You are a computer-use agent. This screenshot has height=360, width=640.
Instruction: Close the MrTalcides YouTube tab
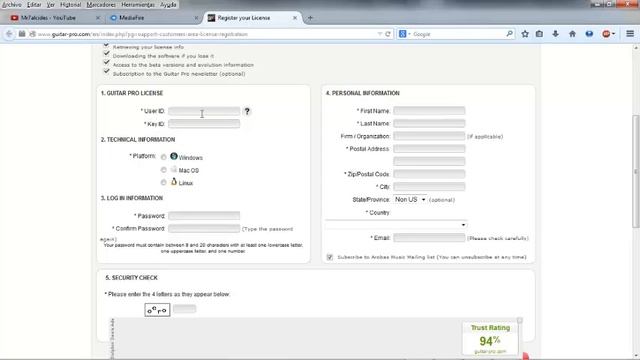point(98,18)
